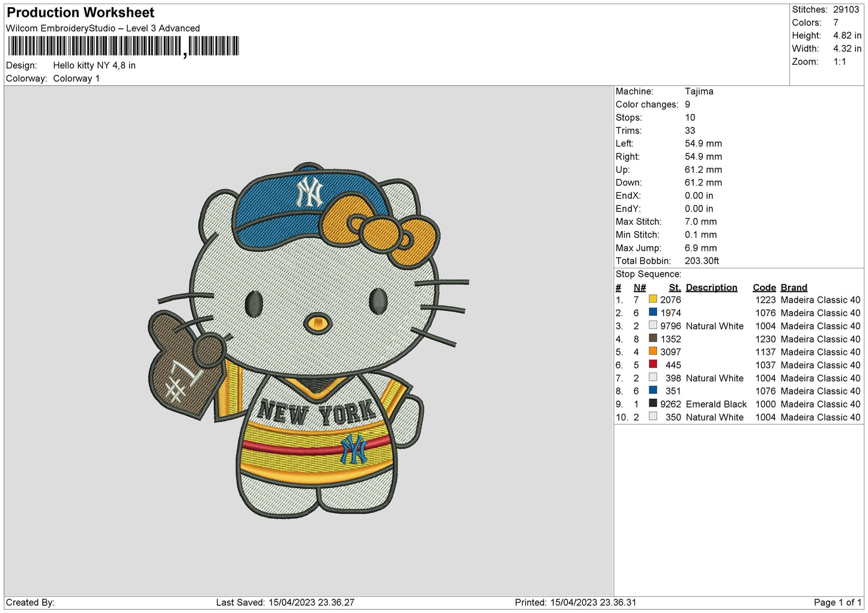Viewport: 868px width, 613px height.
Task: Click thread code 1137 in row 5
Action: tap(765, 352)
